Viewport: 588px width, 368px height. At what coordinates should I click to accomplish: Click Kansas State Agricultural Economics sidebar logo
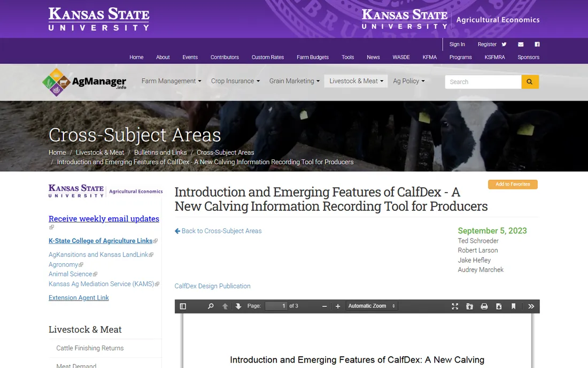[105, 191]
